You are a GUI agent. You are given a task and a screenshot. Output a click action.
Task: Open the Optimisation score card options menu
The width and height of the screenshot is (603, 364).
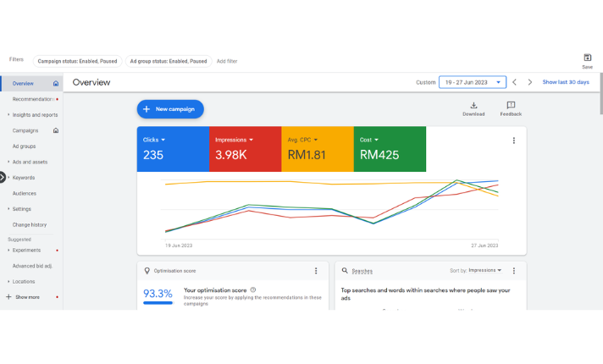tap(316, 271)
